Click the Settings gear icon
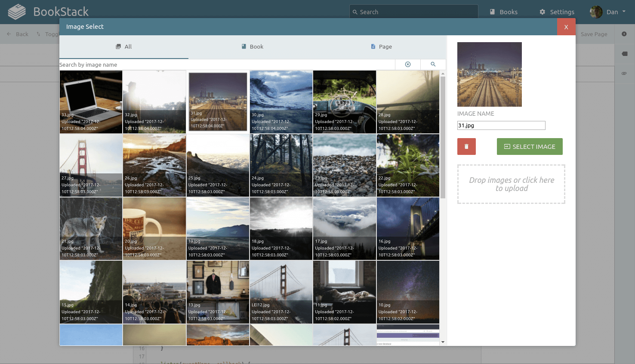This screenshot has height=364, width=635. coord(542,12)
